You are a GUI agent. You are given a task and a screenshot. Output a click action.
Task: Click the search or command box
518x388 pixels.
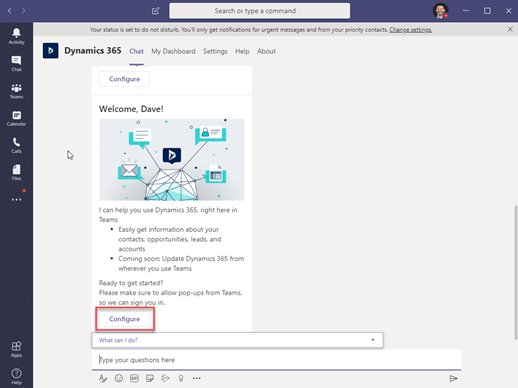(x=260, y=11)
